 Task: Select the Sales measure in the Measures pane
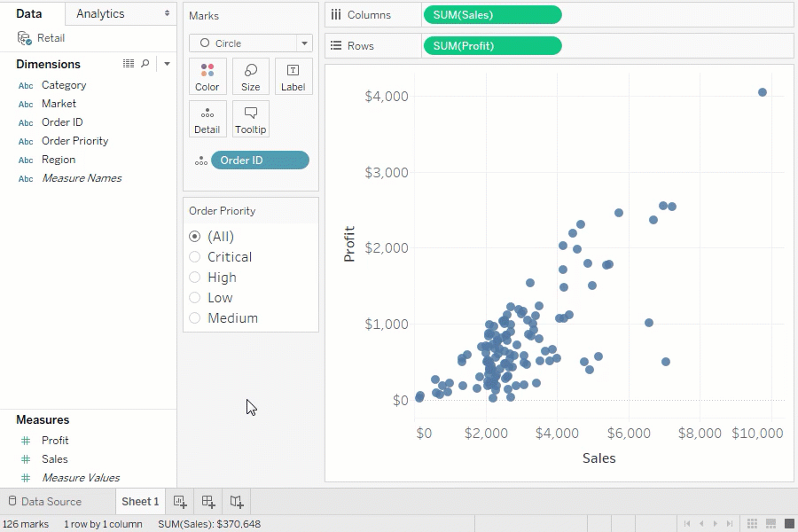(x=54, y=458)
